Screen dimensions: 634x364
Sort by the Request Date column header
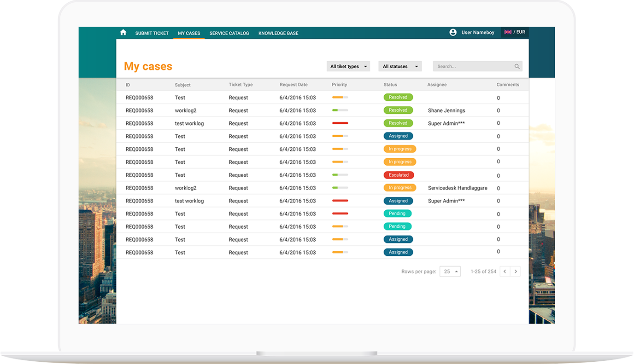click(294, 85)
